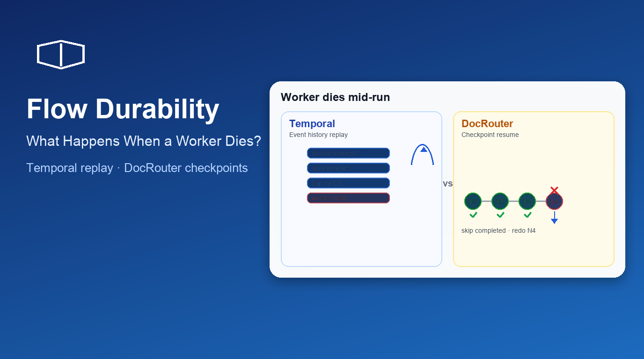Image resolution: width=644 pixels, height=359 pixels.
Task: Click the 'vs' label between panels
Action: (448, 184)
